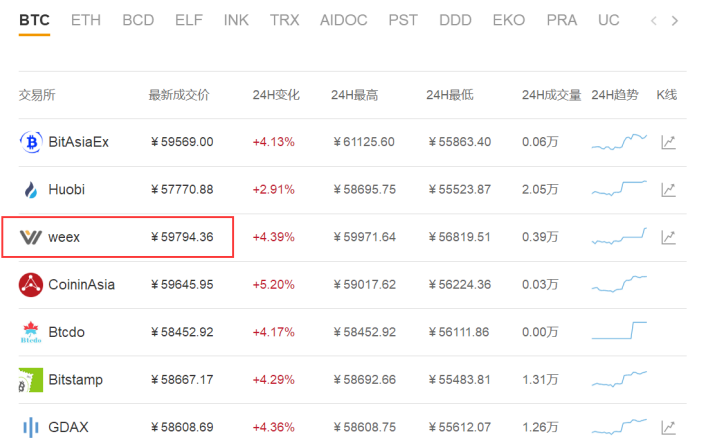
Task: Open the weex K-line chart icon
Action: coord(668,237)
